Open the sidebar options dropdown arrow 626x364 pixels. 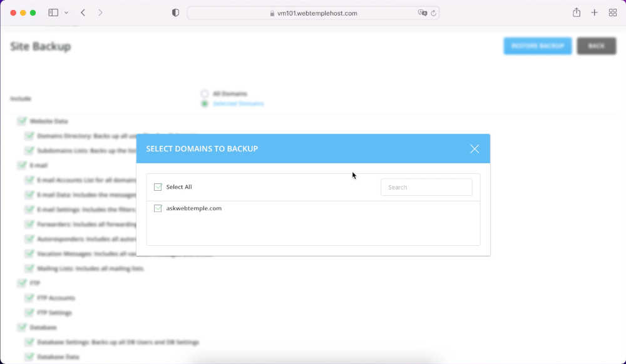[x=66, y=13]
